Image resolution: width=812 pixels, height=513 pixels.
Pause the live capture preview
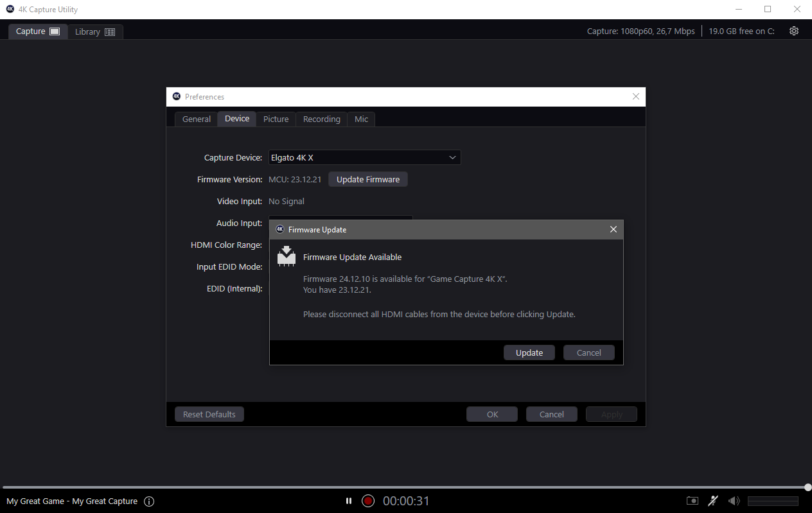[x=349, y=501]
